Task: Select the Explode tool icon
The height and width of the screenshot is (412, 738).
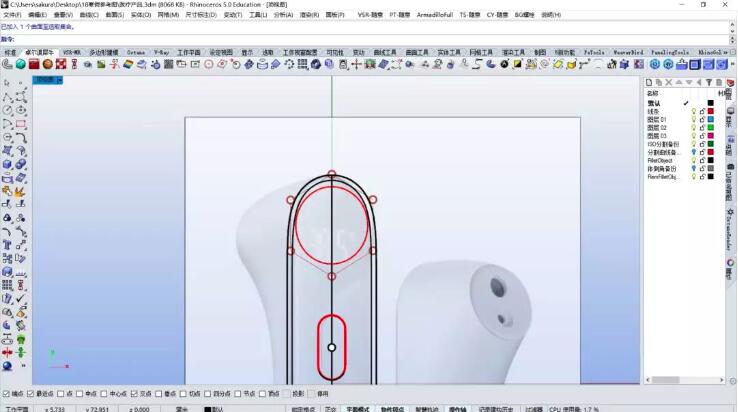Action: (x=21, y=192)
